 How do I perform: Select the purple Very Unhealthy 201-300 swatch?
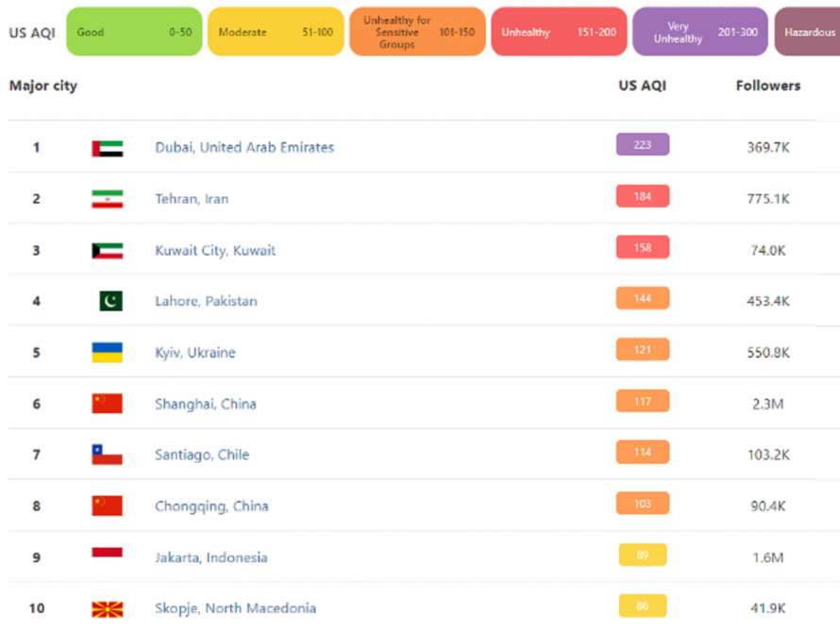tap(700, 31)
